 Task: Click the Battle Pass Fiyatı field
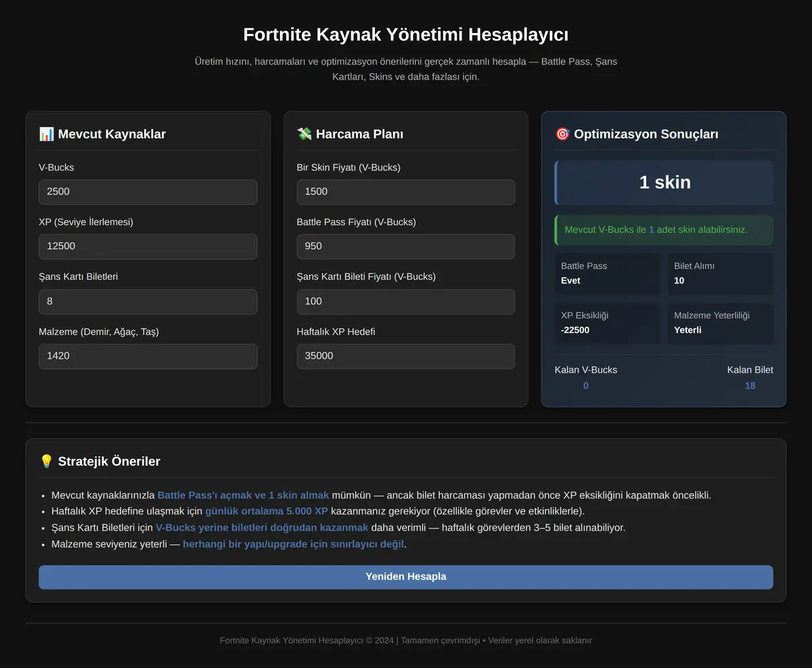pos(405,246)
